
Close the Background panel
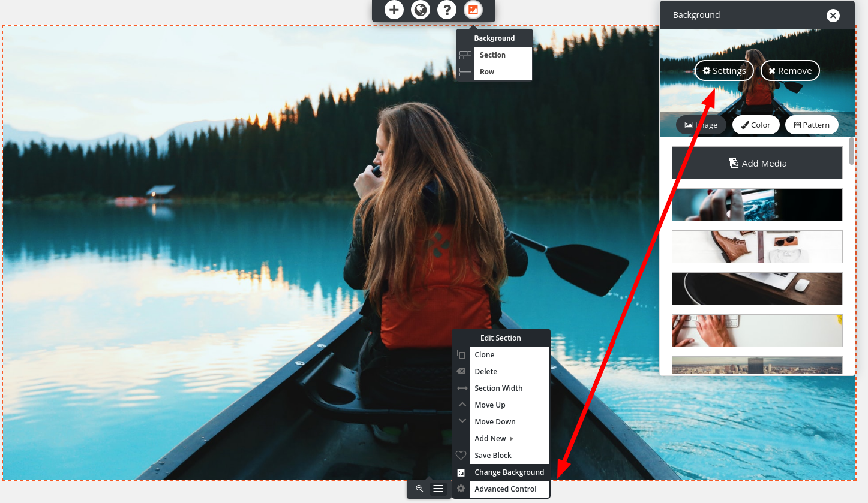(x=833, y=16)
